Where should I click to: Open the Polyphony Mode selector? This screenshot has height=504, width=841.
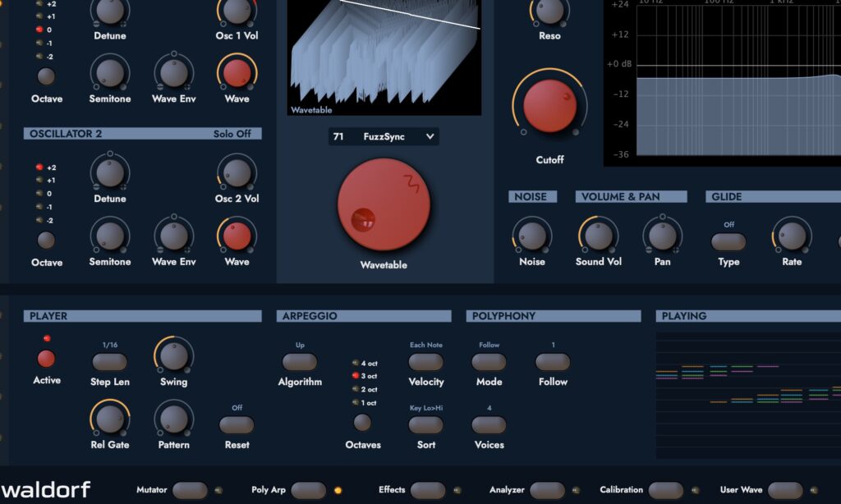489,362
